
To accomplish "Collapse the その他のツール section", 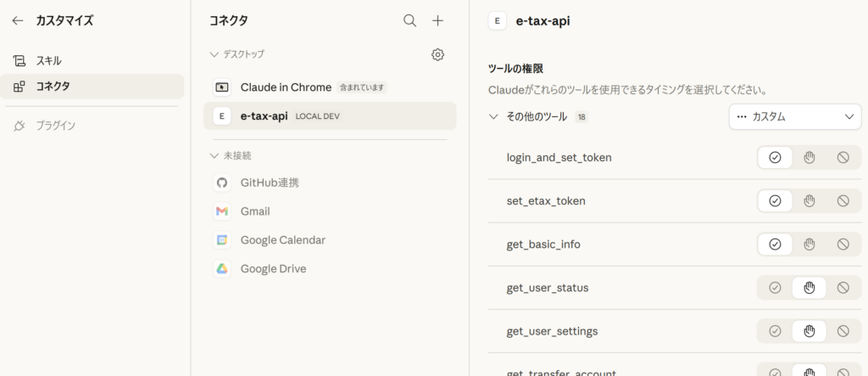I will pyautogui.click(x=493, y=117).
